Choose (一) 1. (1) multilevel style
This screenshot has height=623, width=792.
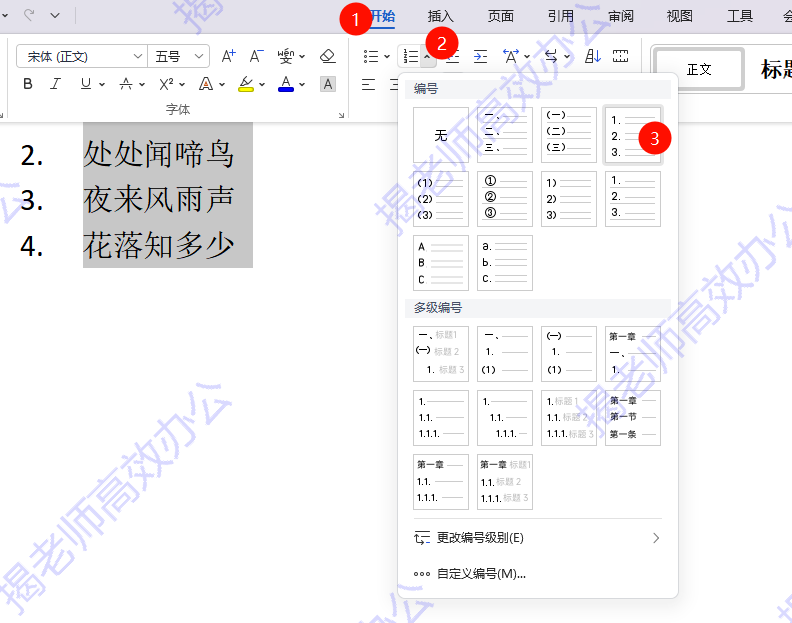point(569,354)
